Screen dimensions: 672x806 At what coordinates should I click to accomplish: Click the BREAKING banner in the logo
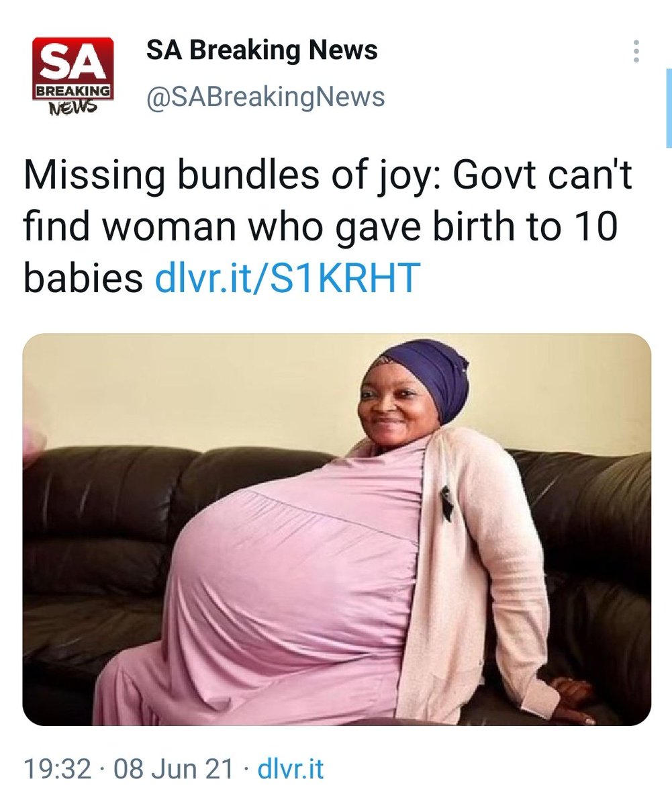[x=74, y=91]
